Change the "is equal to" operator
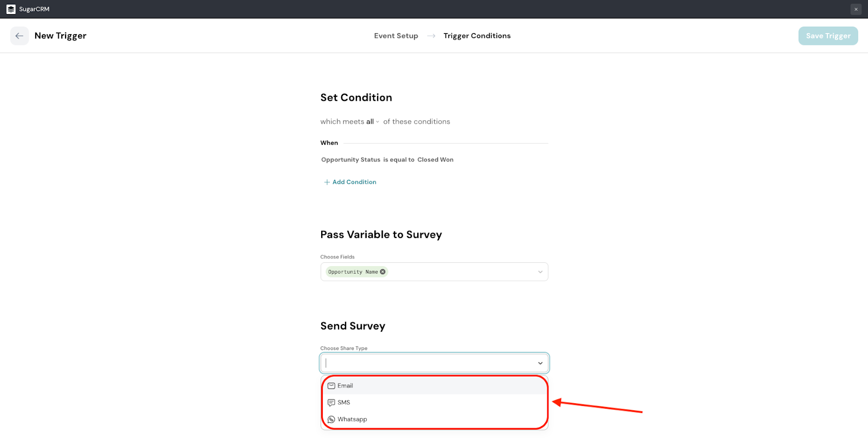This screenshot has width=868, height=446. 399,160
